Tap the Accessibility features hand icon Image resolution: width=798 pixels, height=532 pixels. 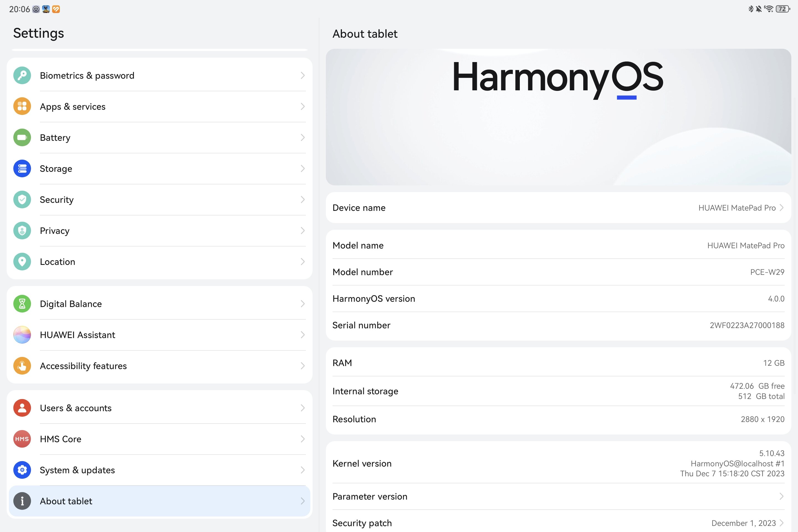coord(22,366)
